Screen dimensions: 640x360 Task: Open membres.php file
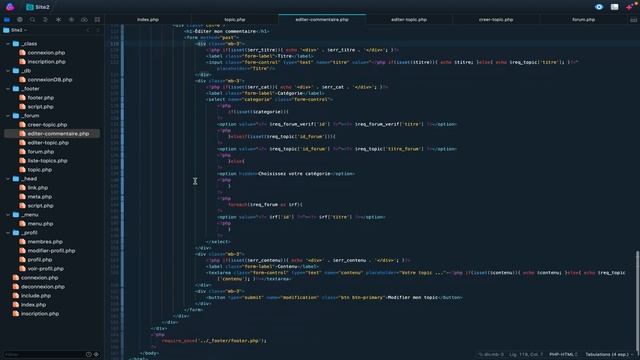41,242
